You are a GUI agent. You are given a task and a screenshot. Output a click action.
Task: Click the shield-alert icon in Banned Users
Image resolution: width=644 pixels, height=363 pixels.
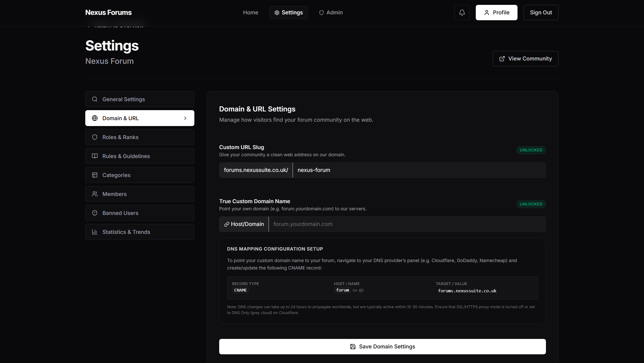tap(95, 213)
